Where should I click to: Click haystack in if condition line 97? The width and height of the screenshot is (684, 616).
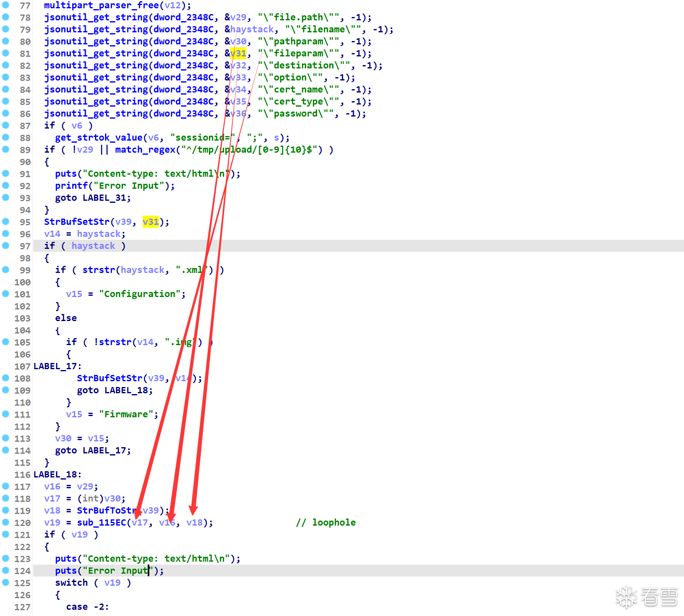[x=93, y=246]
